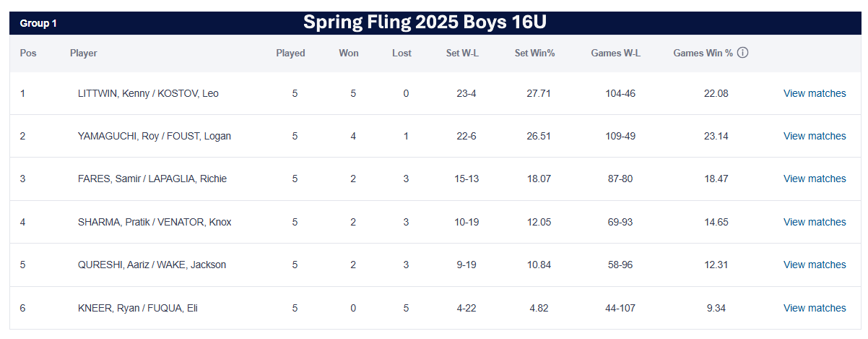Click player SHARMA, Pratik / VENATOR, Knox
The image size is (868, 339).
155,222
